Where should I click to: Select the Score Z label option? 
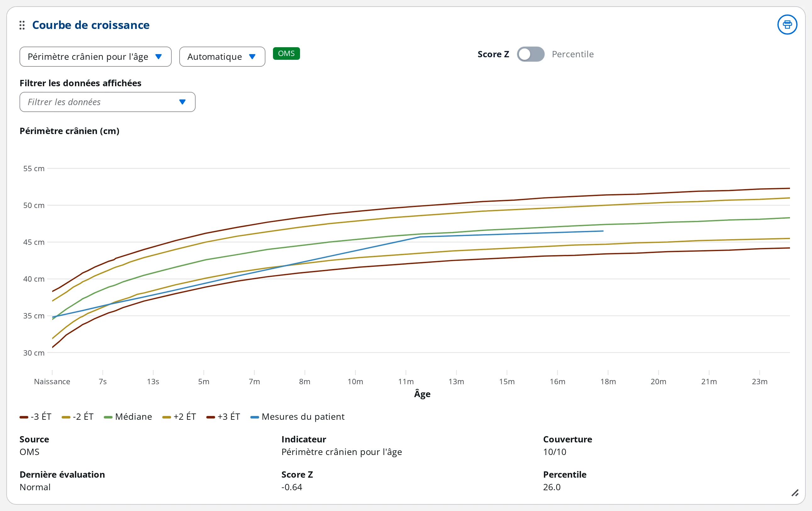point(493,54)
